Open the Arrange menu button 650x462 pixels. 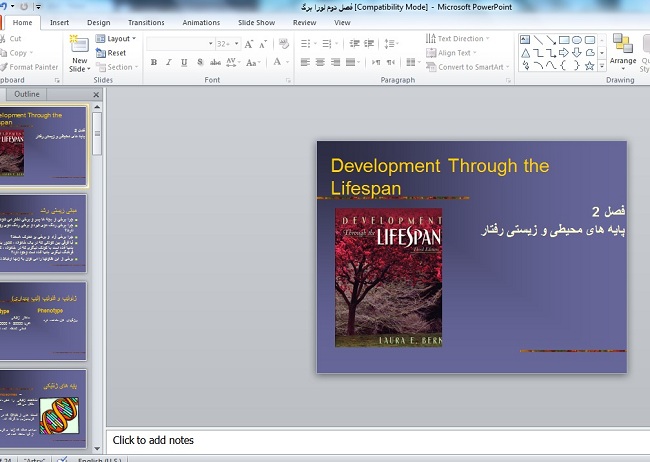tap(623, 52)
